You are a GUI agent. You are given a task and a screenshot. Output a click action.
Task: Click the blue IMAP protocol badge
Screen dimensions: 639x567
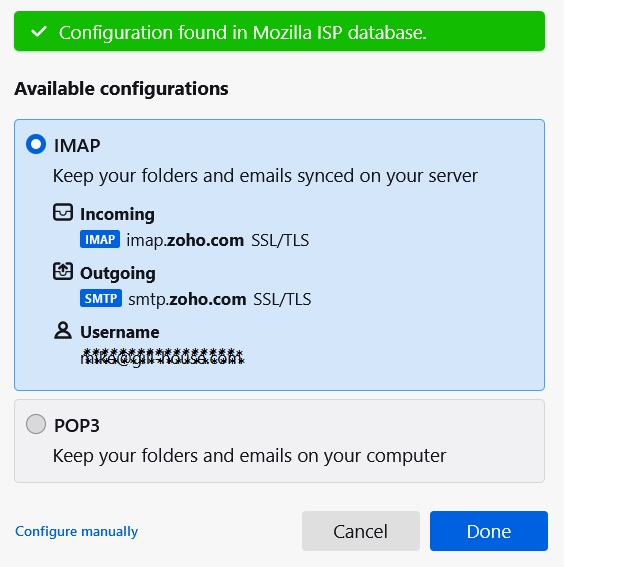pos(100,239)
